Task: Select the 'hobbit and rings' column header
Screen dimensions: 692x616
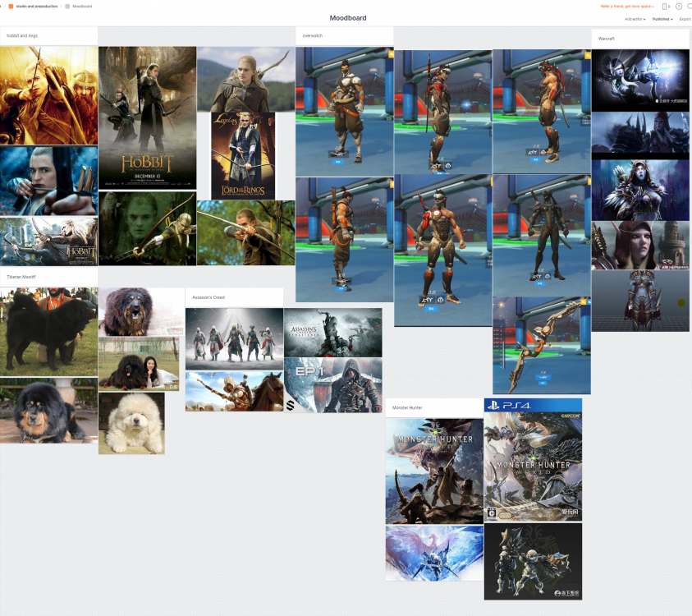Action: [x=48, y=36]
